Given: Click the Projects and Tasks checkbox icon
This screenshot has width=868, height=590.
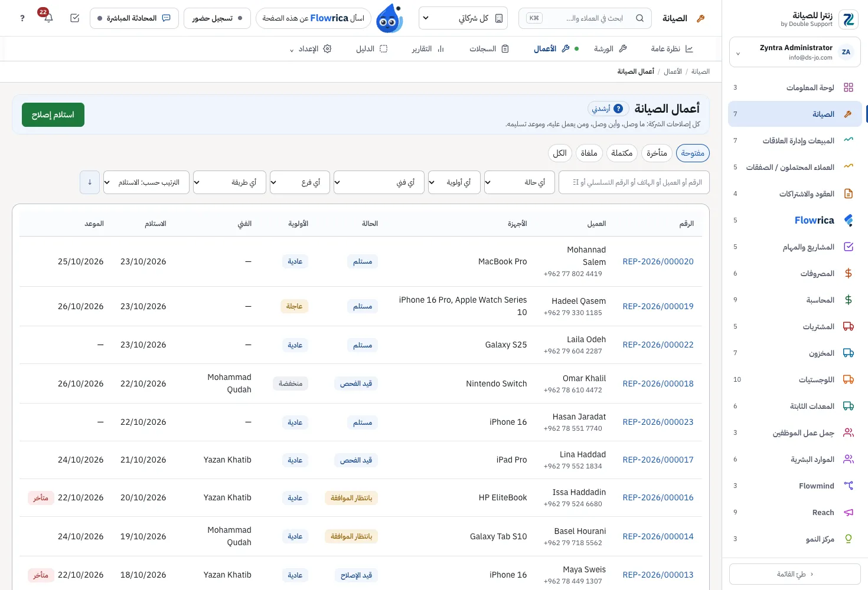Looking at the screenshot, I should pyautogui.click(x=849, y=247).
